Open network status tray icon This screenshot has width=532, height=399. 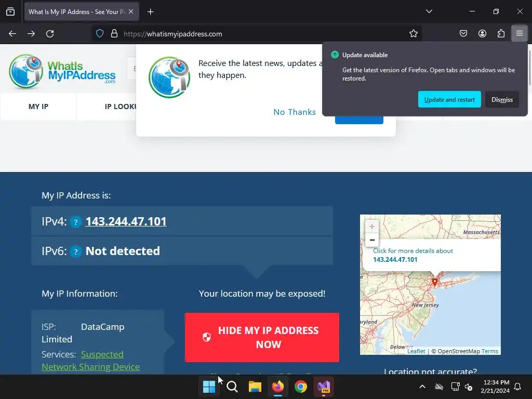tap(455, 387)
